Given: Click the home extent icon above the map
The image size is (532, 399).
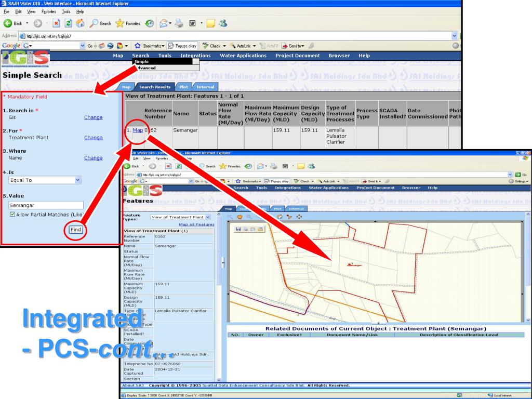Looking at the screenshot, I should point(280,217).
